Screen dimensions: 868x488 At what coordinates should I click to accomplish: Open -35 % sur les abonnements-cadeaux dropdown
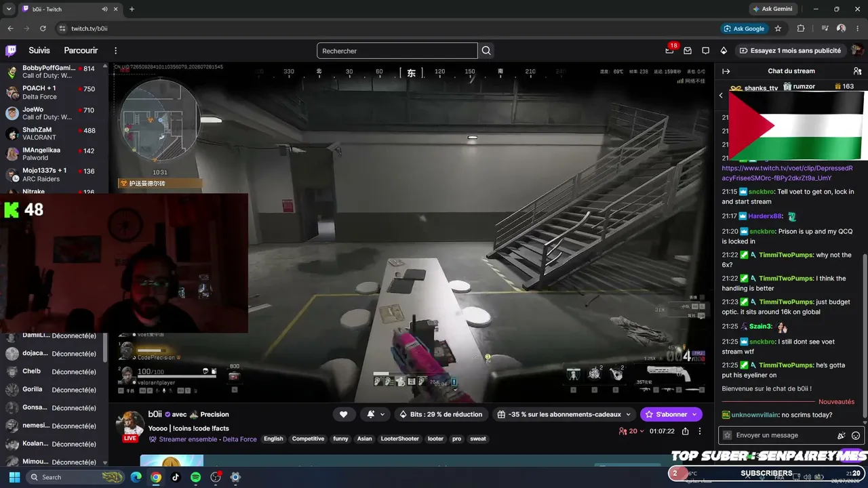pos(564,414)
